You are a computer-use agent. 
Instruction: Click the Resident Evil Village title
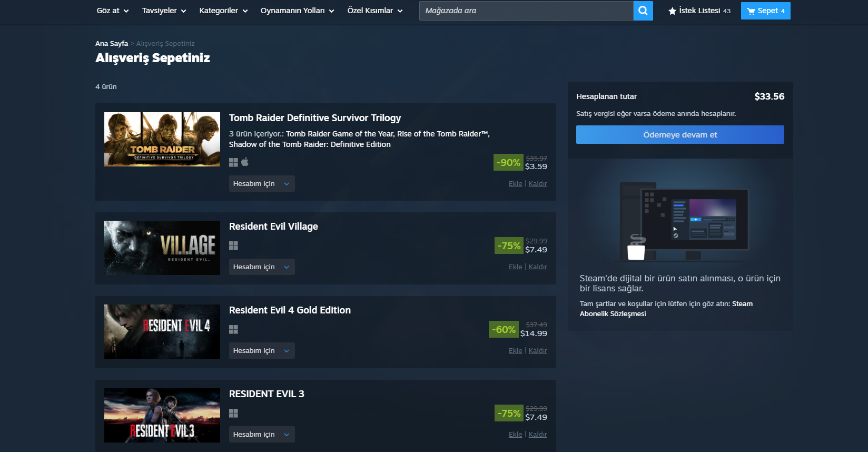[273, 227]
